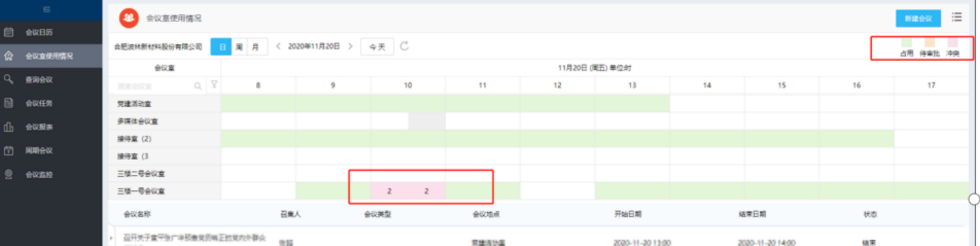Expand the first meeting row arrow
This screenshot has width=980, height=246.
111,238
